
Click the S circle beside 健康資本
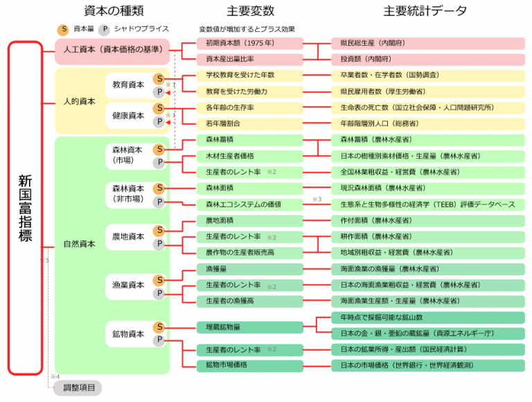pos(159,108)
